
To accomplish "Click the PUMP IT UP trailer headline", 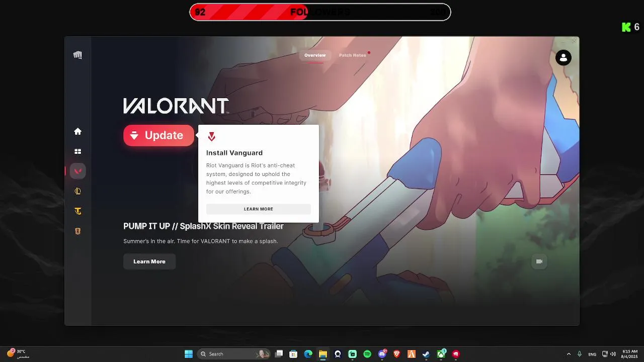I will (x=203, y=226).
